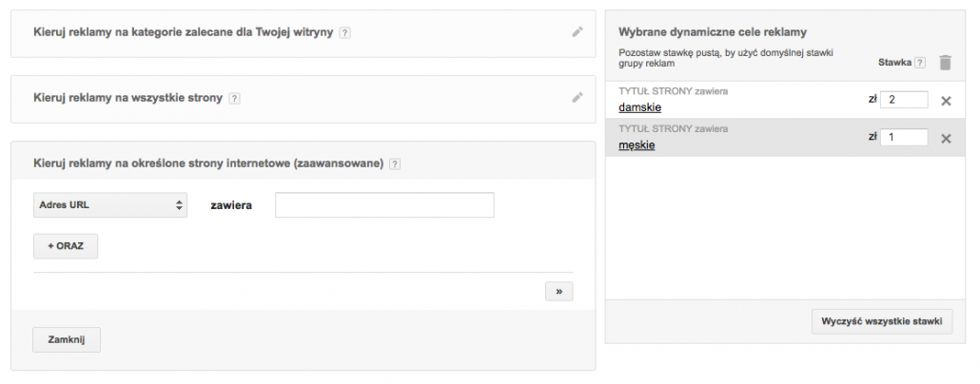Click the 'zawiera' text input field

coord(384,204)
